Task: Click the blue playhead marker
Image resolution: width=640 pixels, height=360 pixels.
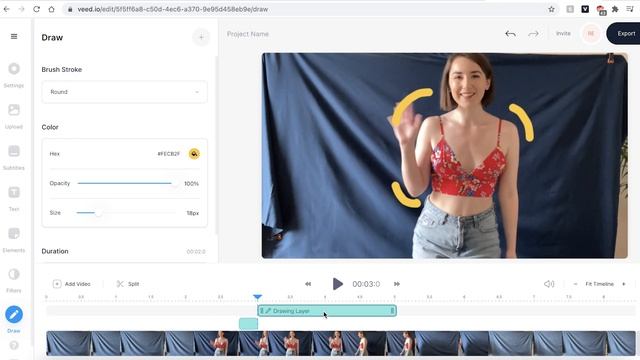Action: [257, 297]
